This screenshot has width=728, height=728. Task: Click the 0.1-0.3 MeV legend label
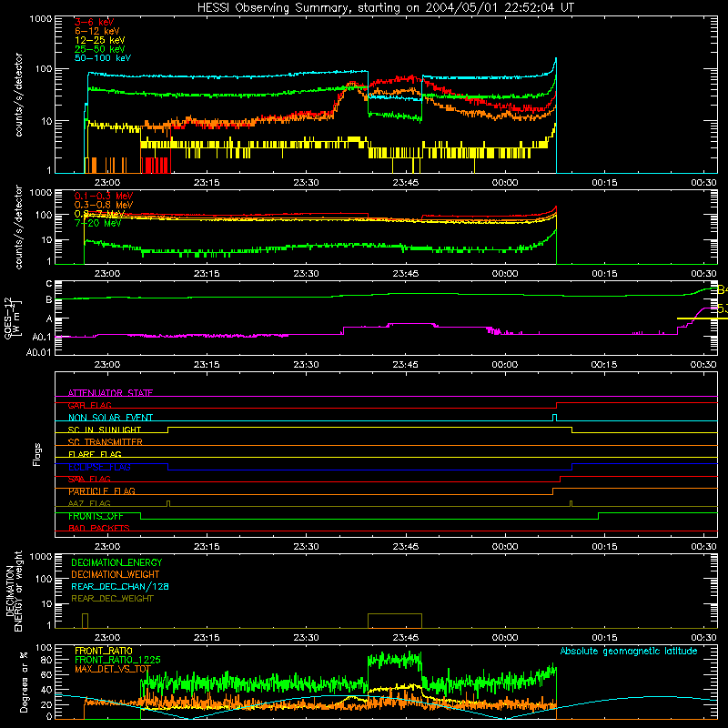click(104, 196)
